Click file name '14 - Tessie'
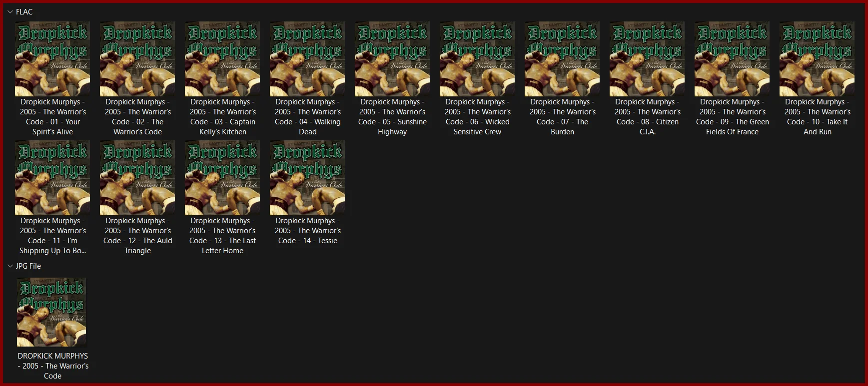 pyautogui.click(x=307, y=231)
